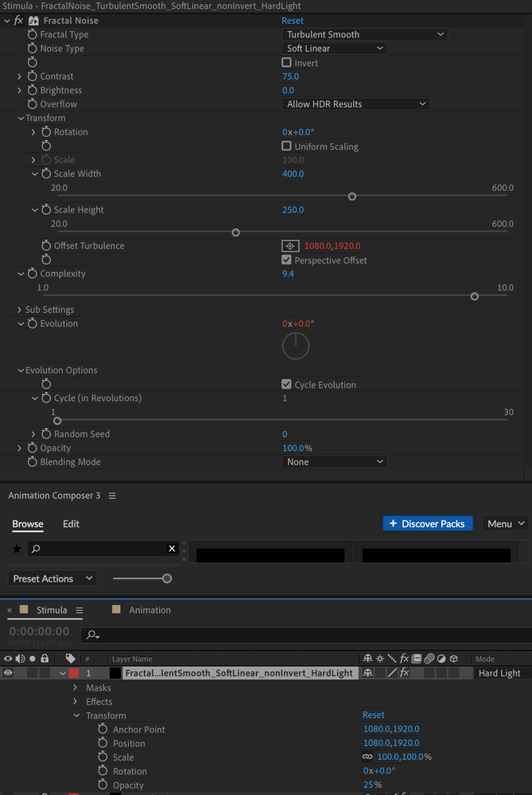Switch to the Edit tab
The width and height of the screenshot is (532, 795).
pyautogui.click(x=71, y=524)
